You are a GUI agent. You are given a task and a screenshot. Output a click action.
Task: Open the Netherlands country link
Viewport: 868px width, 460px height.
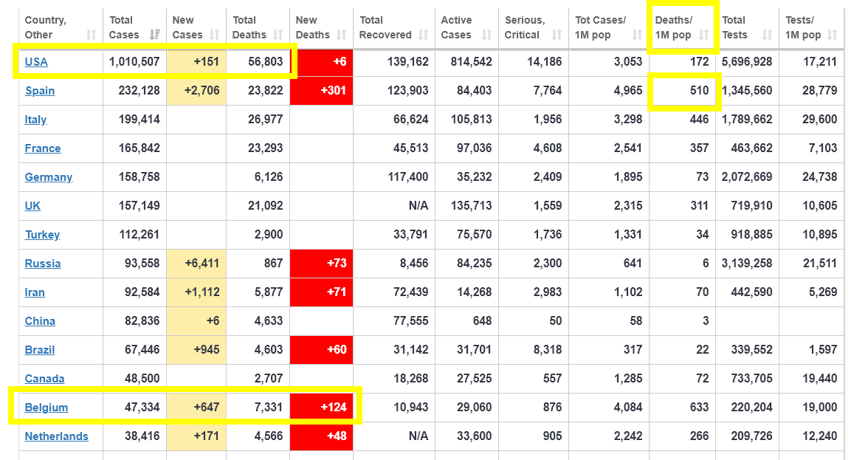point(56,436)
